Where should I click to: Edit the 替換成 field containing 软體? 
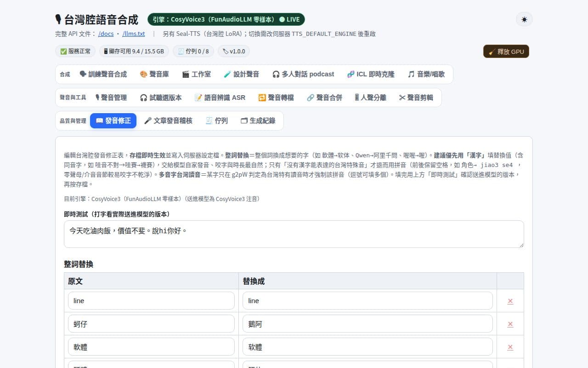[367, 347]
